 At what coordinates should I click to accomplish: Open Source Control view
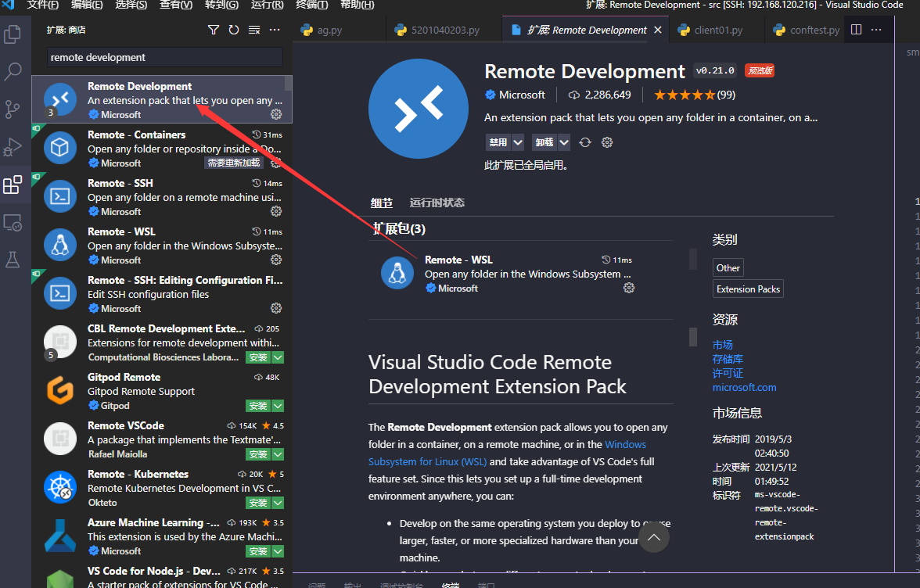(13, 109)
